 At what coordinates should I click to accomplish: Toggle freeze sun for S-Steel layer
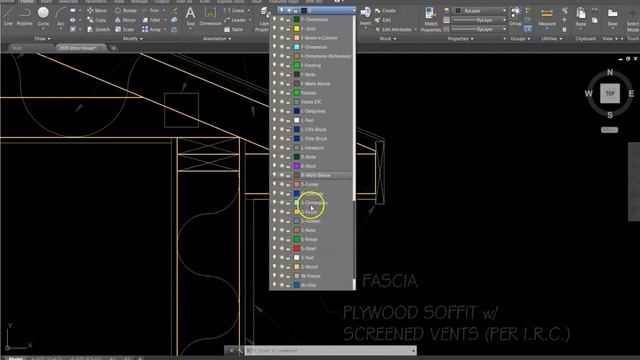click(x=282, y=248)
